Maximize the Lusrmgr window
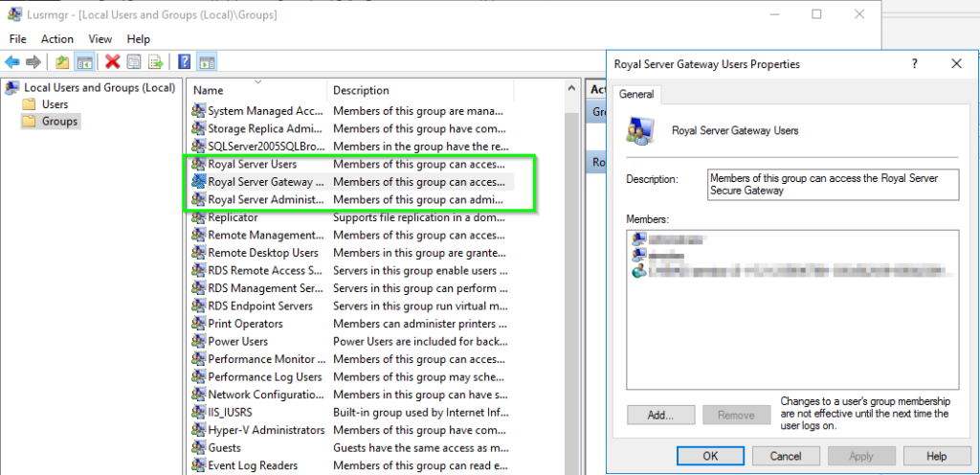980x475 pixels. pyautogui.click(x=816, y=14)
